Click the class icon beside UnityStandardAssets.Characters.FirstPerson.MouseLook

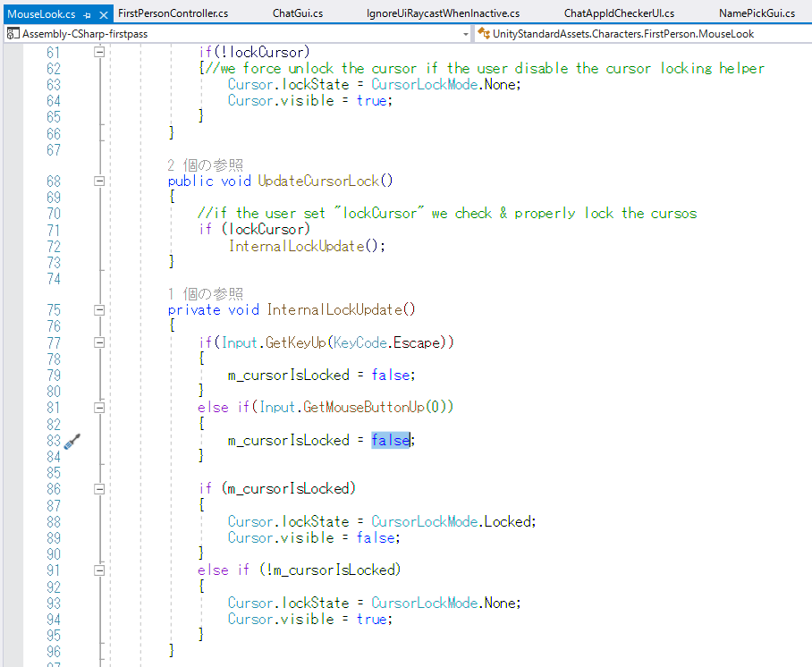coord(484,34)
